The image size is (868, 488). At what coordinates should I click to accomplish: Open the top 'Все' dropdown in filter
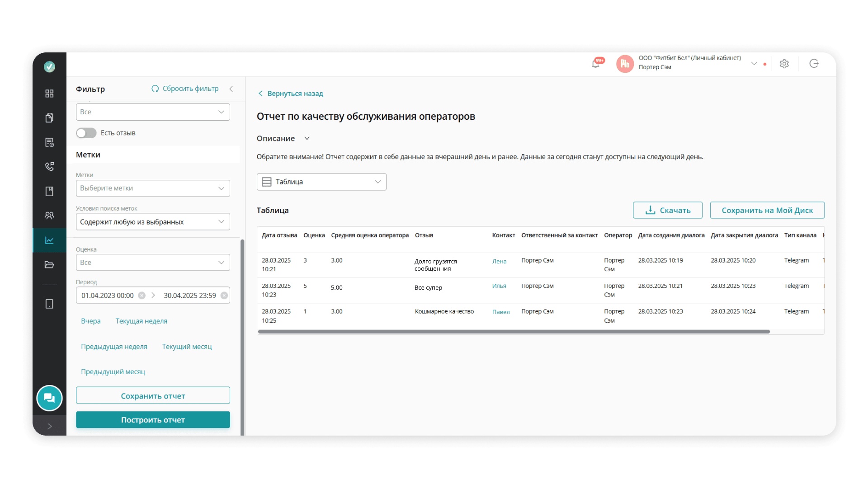pos(153,112)
